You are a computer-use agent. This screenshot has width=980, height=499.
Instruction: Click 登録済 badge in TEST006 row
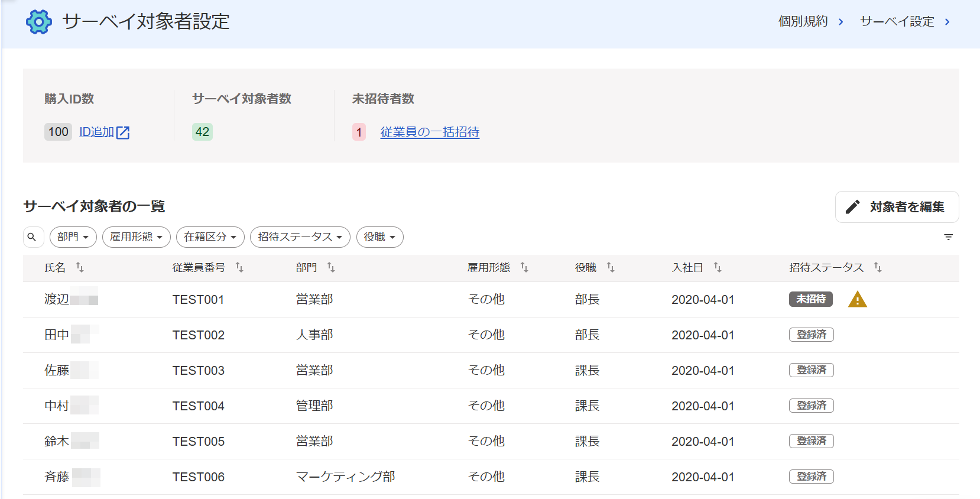812,477
